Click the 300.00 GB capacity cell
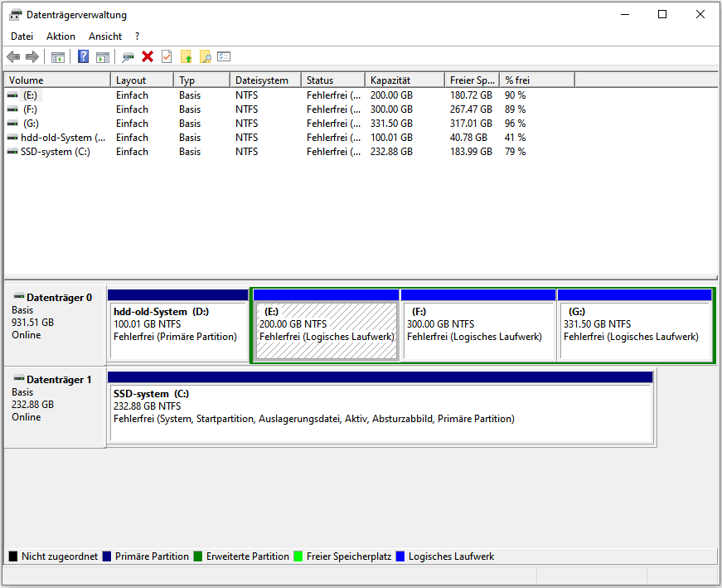Screen dimensions: 722x588 tap(391, 109)
